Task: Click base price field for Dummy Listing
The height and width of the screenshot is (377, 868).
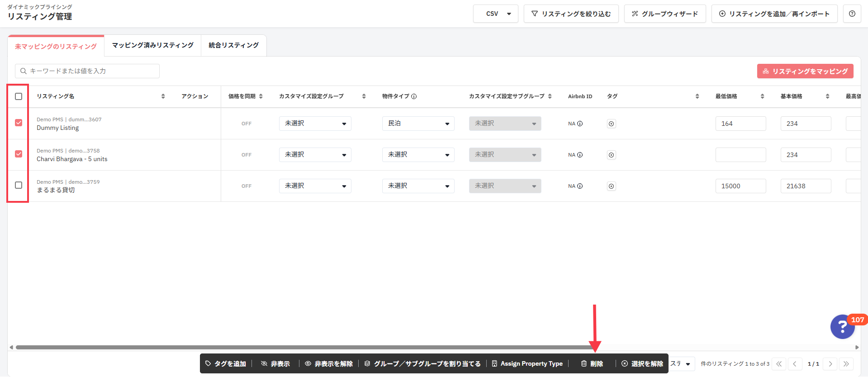Action: pyautogui.click(x=806, y=124)
